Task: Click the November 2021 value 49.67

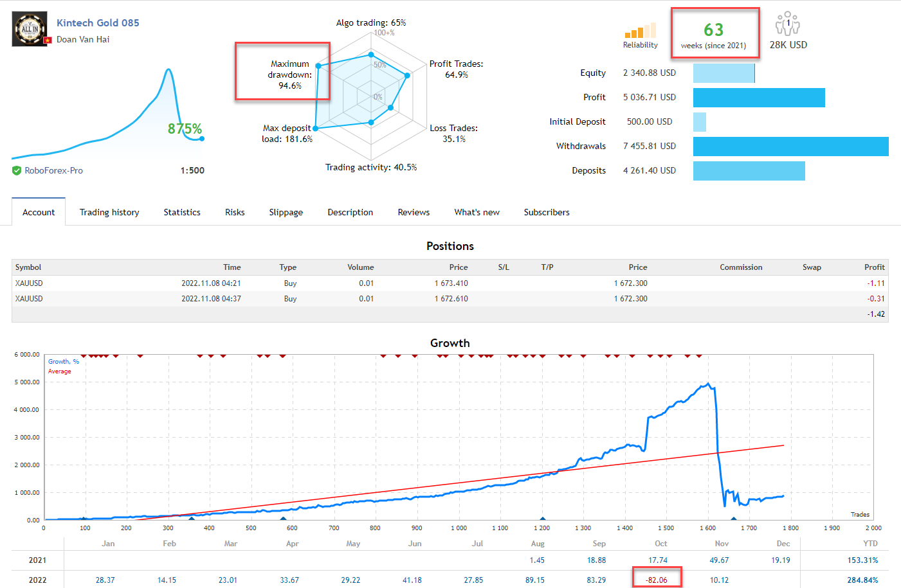Action: (719, 560)
